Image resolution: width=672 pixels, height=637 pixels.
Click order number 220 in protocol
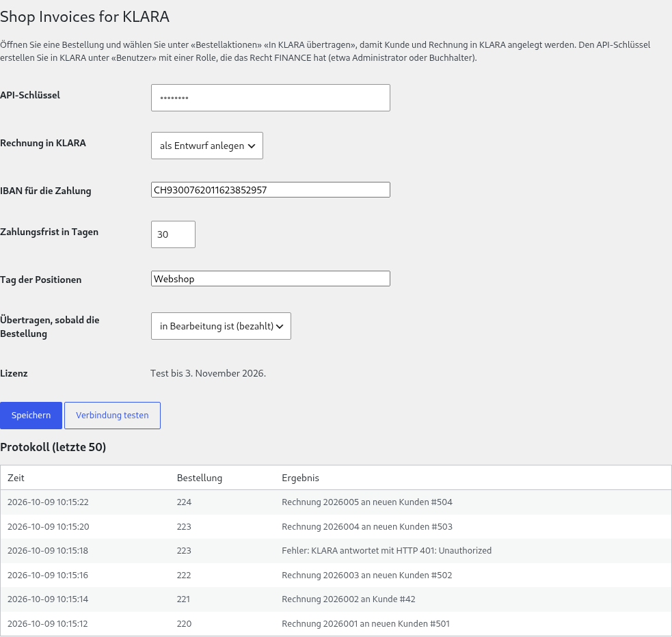pyautogui.click(x=184, y=624)
